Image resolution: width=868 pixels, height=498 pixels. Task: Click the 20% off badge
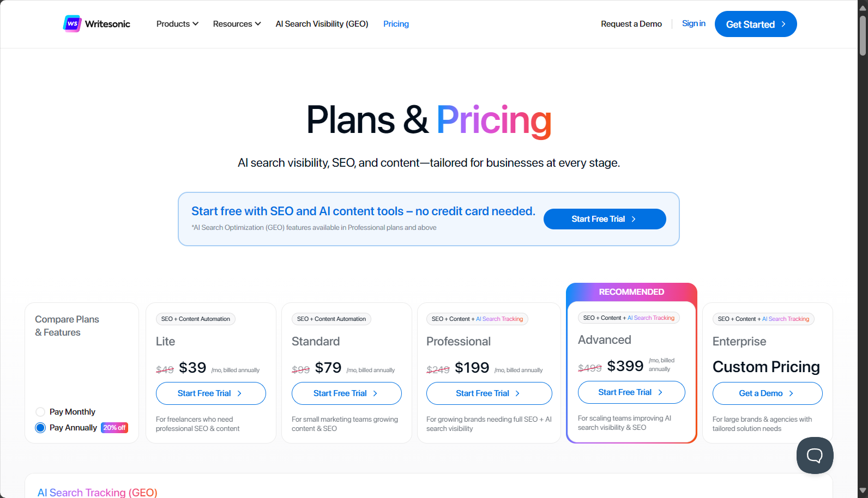tap(114, 428)
